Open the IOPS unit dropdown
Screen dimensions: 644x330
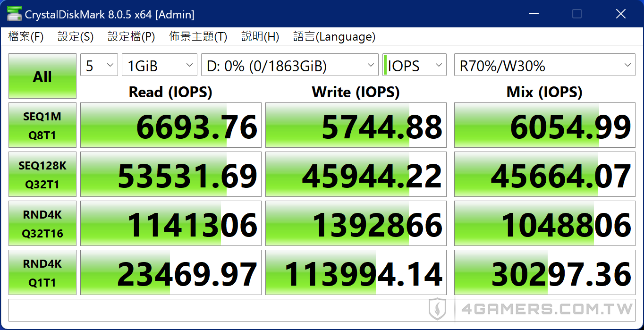[x=414, y=65]
